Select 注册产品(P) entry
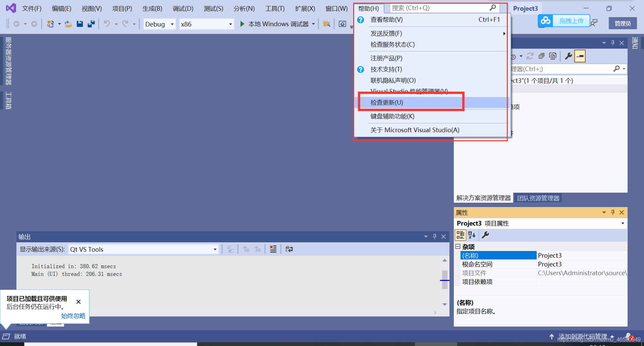The height and width of the screenshot is (346, 644). click(x=432, y=58)
